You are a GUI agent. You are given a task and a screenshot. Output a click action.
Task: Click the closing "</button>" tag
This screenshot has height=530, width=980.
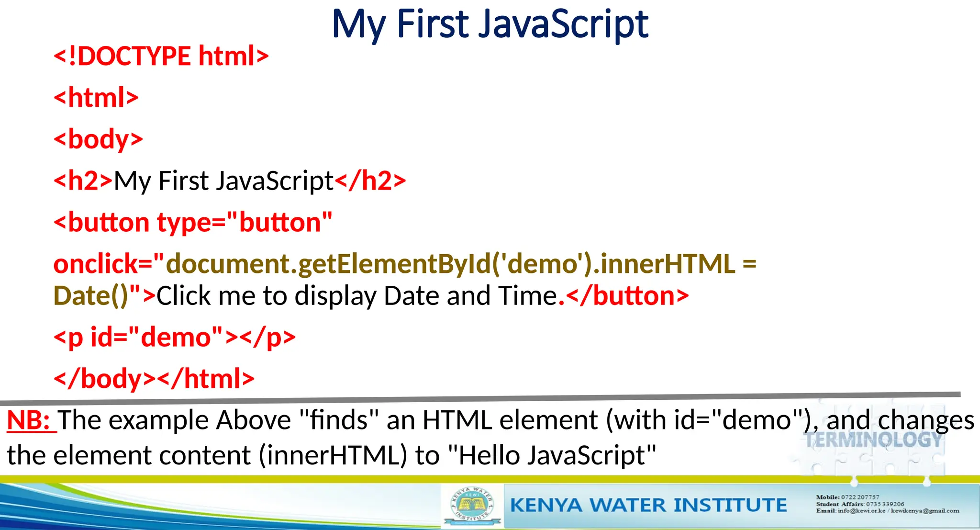627,296
